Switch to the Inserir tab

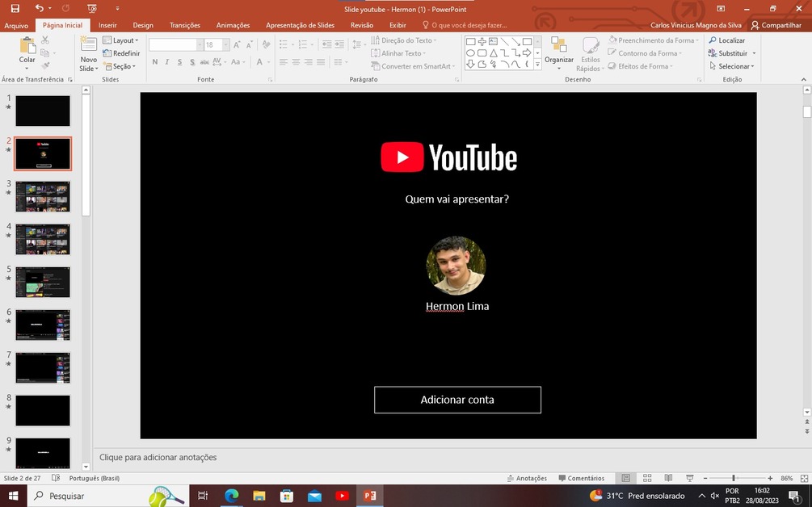[107, 25]
